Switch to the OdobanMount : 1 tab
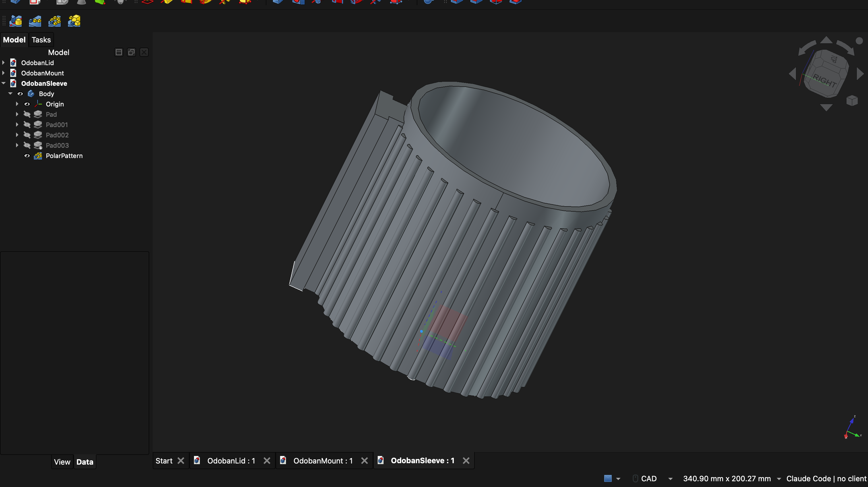868x487 pixels. [x=323, y=461]
